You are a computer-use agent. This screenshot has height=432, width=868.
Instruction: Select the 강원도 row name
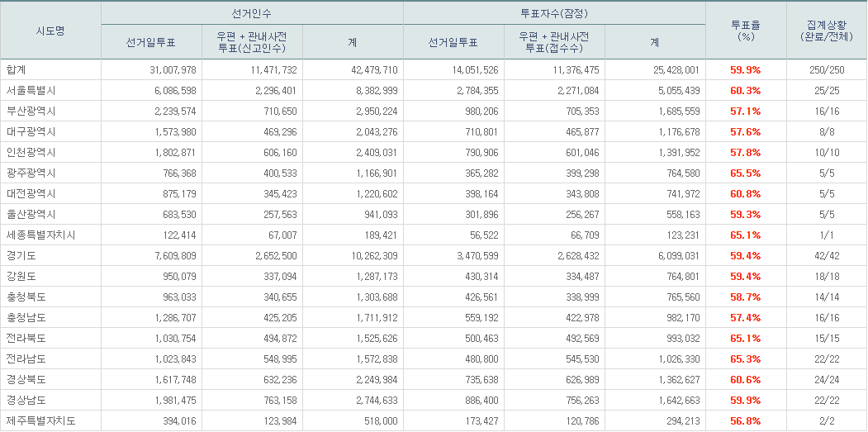click(x=21, y=277)
